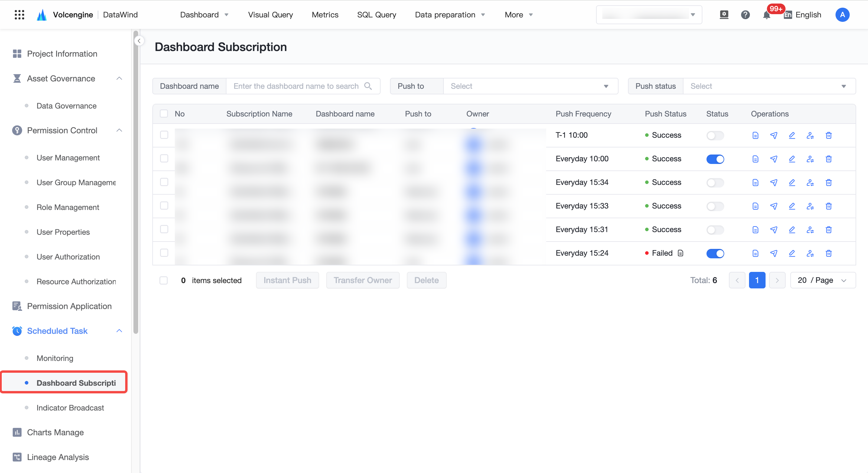
Task: Open the Visual Query menu
Action: click(270, 15)
